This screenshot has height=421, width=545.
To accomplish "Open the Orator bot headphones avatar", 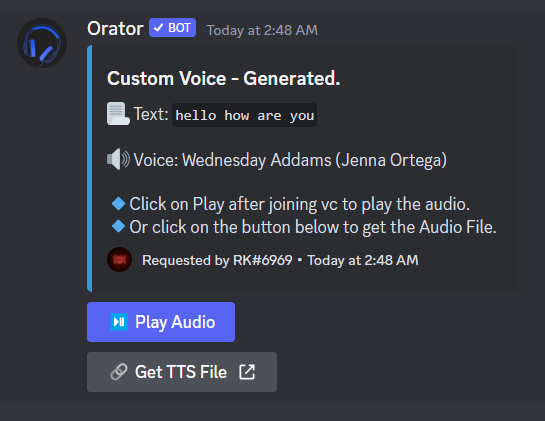I will 42,43.
